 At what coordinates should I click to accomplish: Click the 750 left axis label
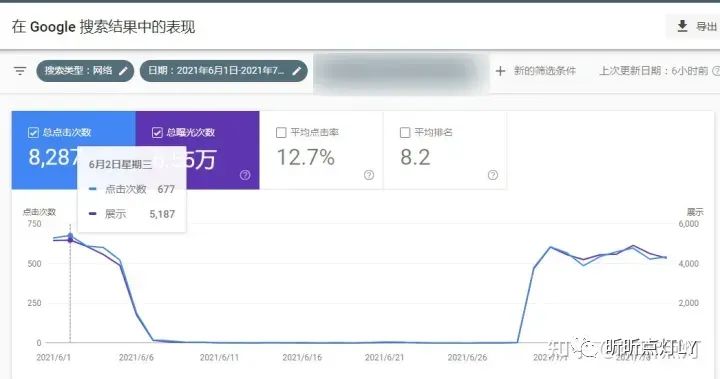pos(34,224)
